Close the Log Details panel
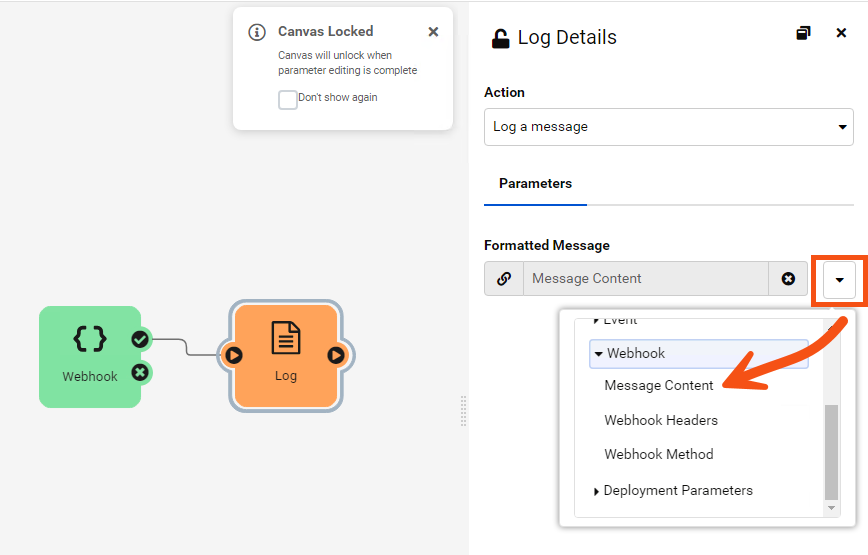 point(841,33)
